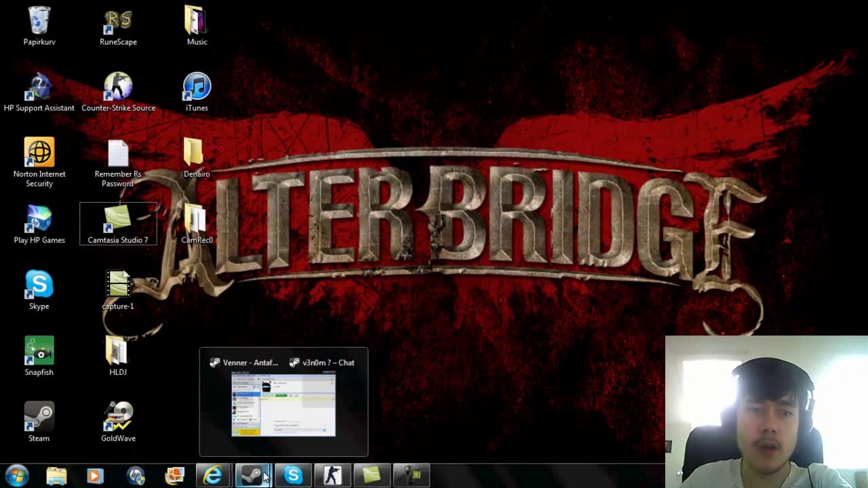This screenshot has width=868, height=488.
Task: Select the Remember Rs Password text file
Action: (x=118, y=155)
